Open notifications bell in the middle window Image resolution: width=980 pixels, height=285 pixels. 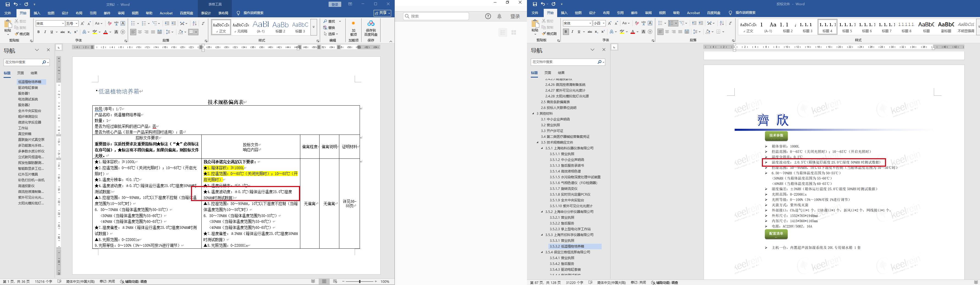(499, 16)
